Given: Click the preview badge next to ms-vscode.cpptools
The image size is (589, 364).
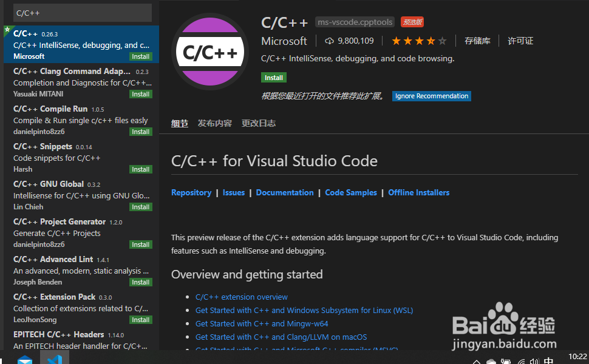Looking at the screenshot, I should click(412, 22).
